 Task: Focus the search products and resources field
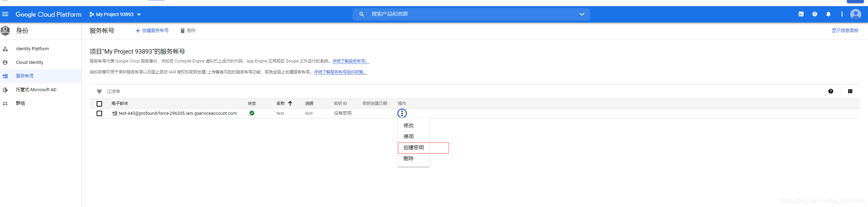coord(471,14)
